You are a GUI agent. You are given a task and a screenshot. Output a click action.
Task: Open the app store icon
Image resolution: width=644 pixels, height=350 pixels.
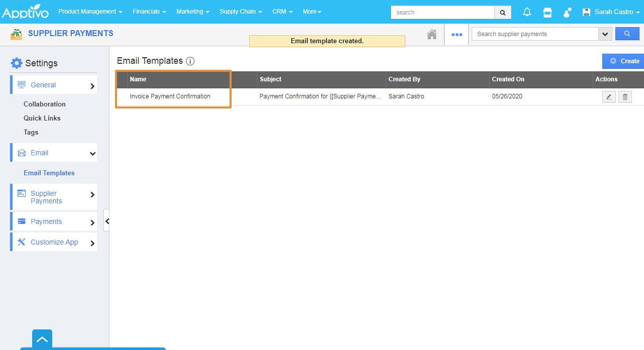[x=548, y=12]
